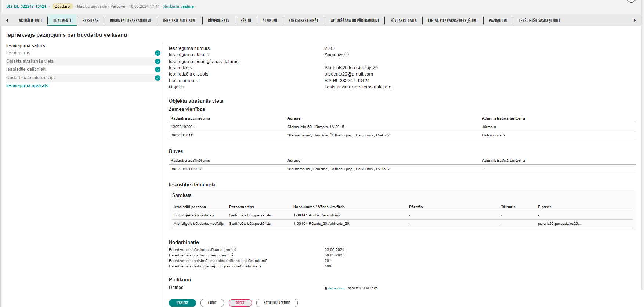Select the Iesniegums step in sidebar
644x307 pixels.
click(x=18, y=53)
